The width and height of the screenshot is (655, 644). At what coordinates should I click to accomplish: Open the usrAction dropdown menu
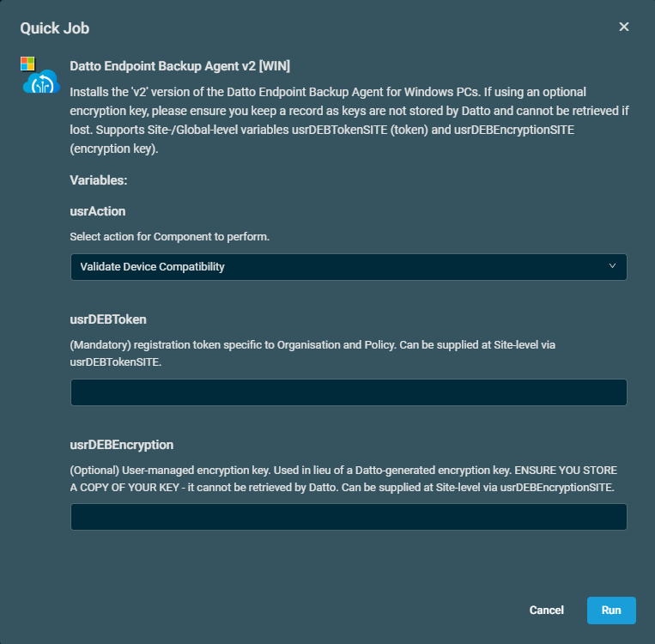click(349, 267)
